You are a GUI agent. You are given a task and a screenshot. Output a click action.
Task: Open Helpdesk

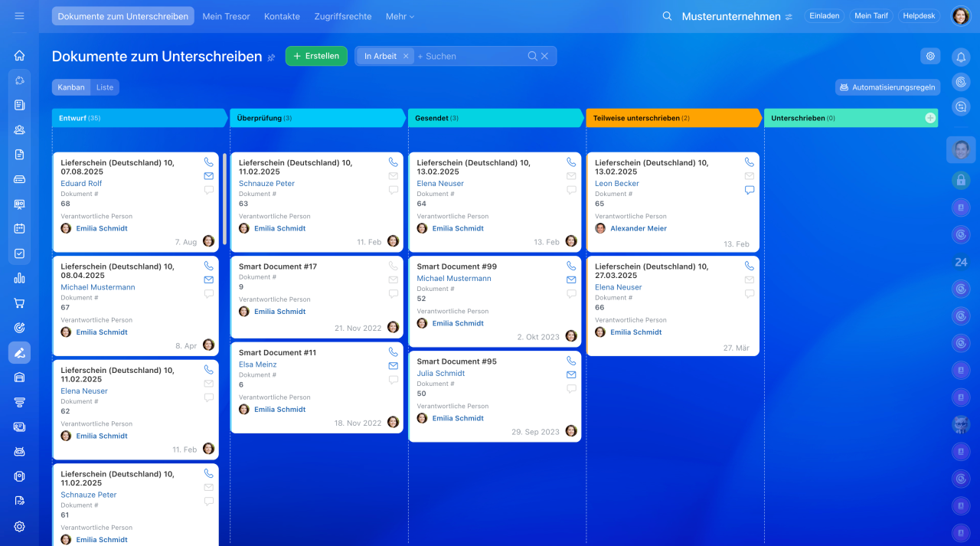919,15
